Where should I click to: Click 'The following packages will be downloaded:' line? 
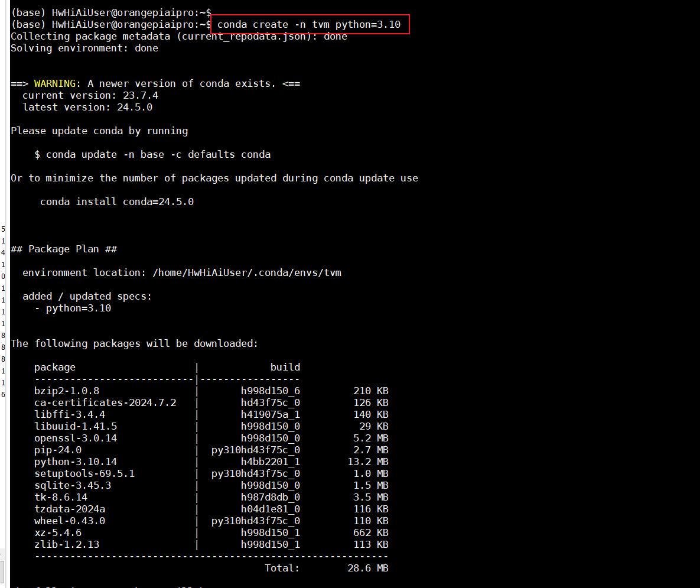134,344
